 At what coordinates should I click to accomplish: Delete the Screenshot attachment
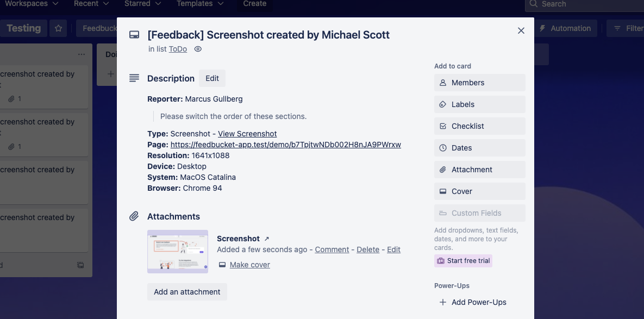[368, 249]
